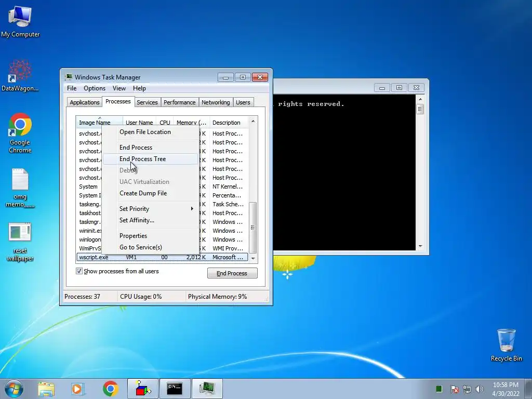Click Command Prompt scrollbar thumb

click(420, 109)
